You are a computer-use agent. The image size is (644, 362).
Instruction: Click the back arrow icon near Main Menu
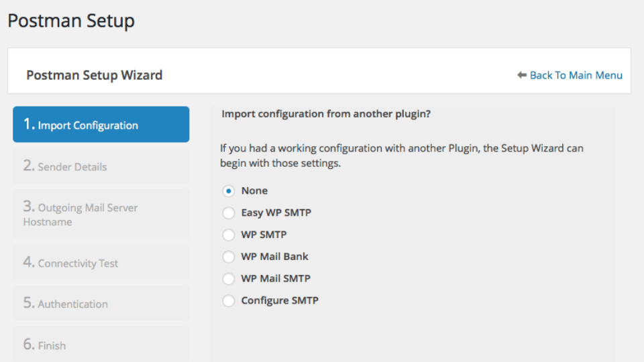(522, 75)
